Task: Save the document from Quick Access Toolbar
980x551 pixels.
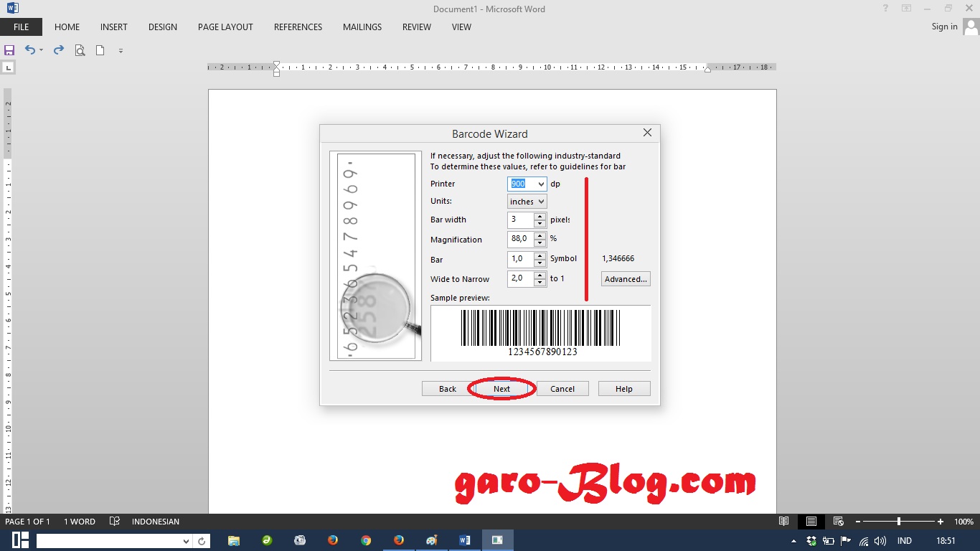Action: 9,50
